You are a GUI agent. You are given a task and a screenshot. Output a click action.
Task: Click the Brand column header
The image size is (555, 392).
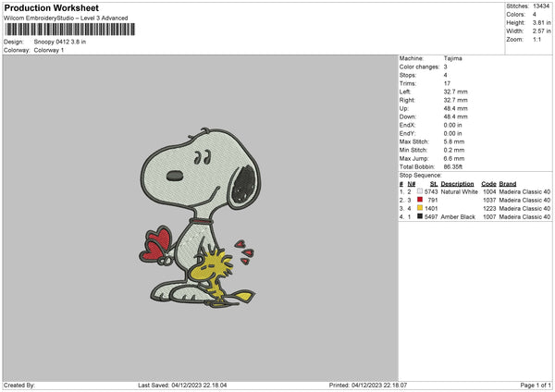509,184
